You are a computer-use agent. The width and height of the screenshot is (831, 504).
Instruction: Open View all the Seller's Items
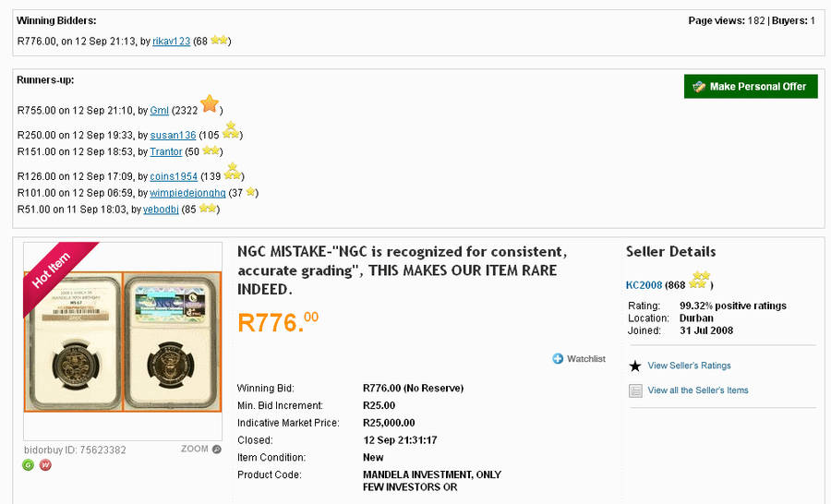pos(698,390)
